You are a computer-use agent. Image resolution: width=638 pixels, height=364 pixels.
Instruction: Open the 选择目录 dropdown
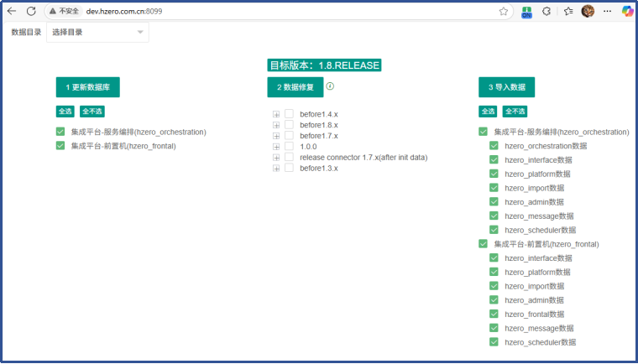pos(97,33)
